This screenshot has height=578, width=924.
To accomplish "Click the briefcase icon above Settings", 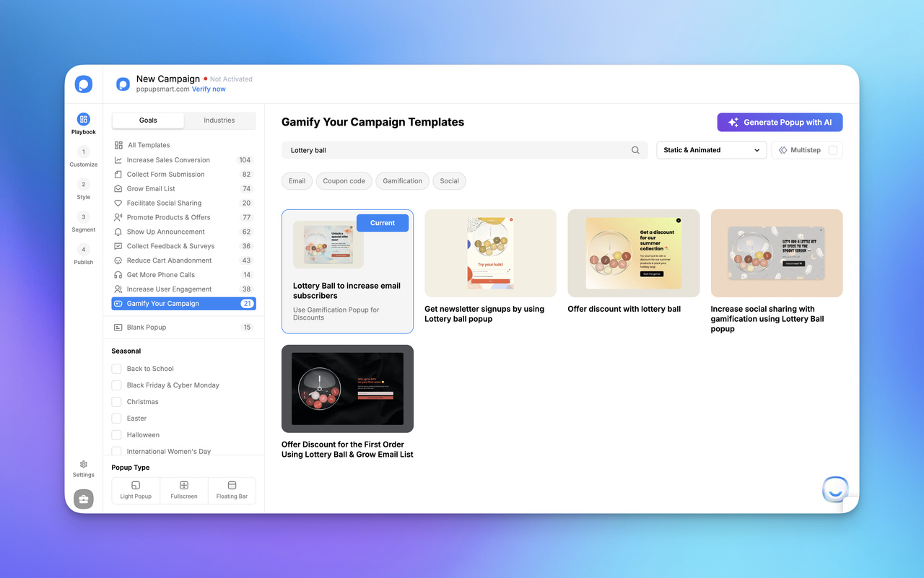I will [x=83, y=499].
